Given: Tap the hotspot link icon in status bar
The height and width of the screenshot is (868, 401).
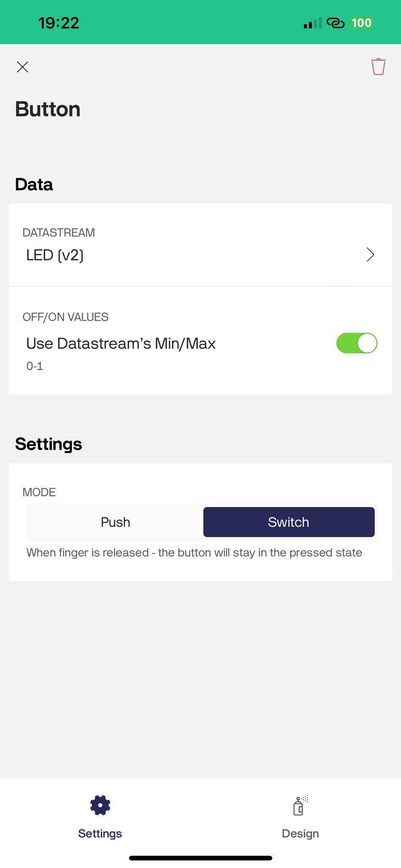Looking at the screenshot, I should point(335,23).
